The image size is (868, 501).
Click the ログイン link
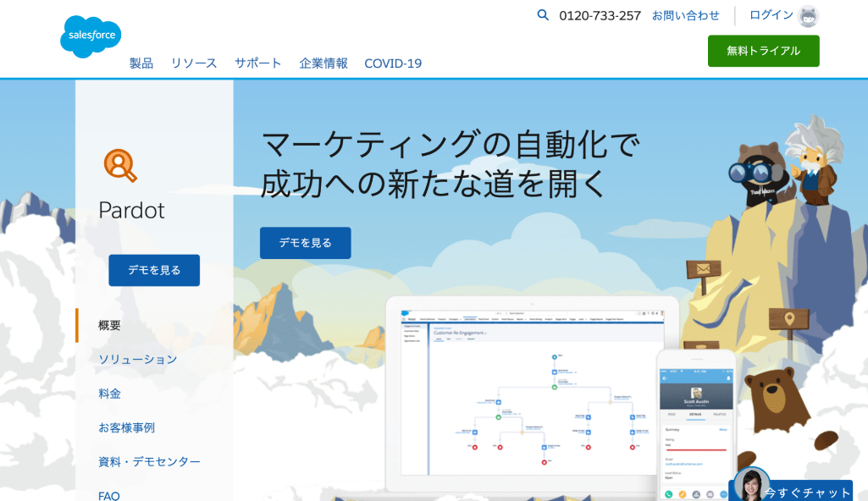(x=771, y=15)
